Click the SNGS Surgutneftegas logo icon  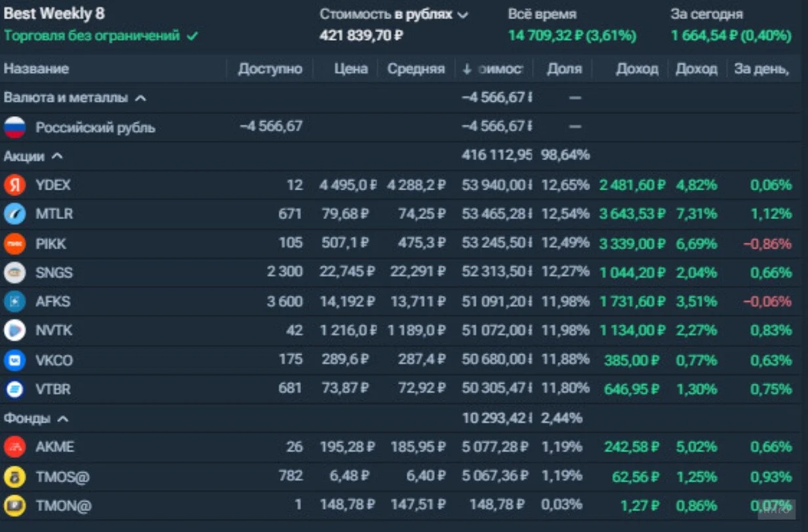[14, 273]
